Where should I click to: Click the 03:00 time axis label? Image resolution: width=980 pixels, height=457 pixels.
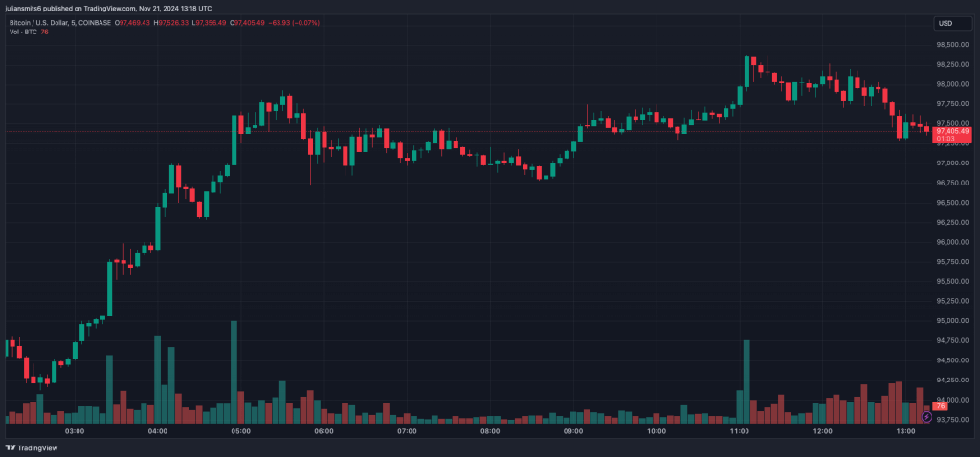coord(75,431)
